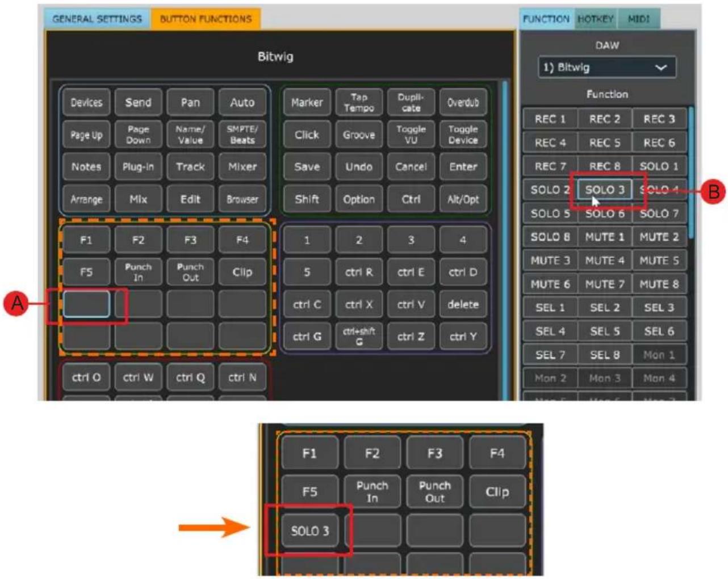728x579 pixels.
Task: Click the button grid's blue vertical scrollbar
Action: coord(504,241)
